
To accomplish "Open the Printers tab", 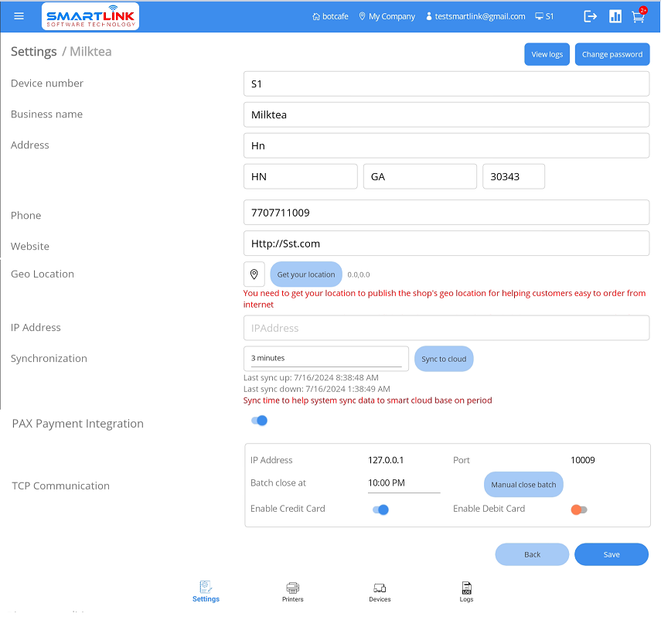I will [292, 592].
